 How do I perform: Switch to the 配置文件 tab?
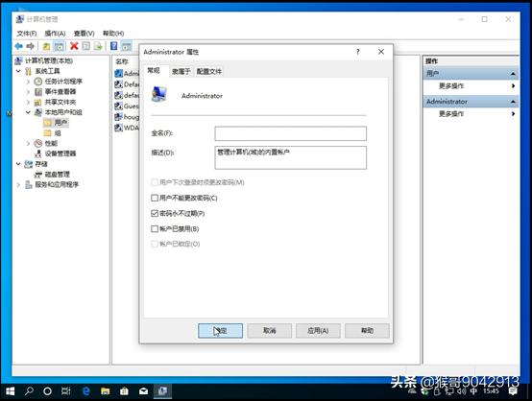[209, 72]
